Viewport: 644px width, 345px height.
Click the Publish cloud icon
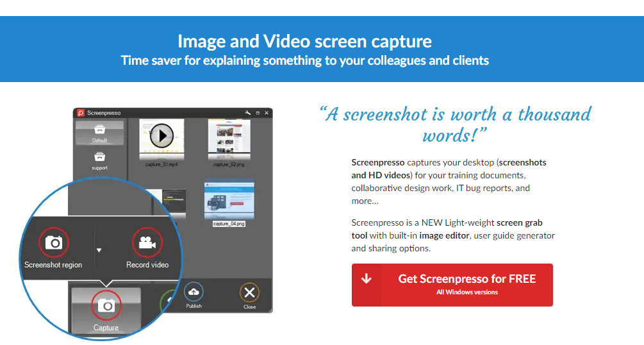[194, 292]
